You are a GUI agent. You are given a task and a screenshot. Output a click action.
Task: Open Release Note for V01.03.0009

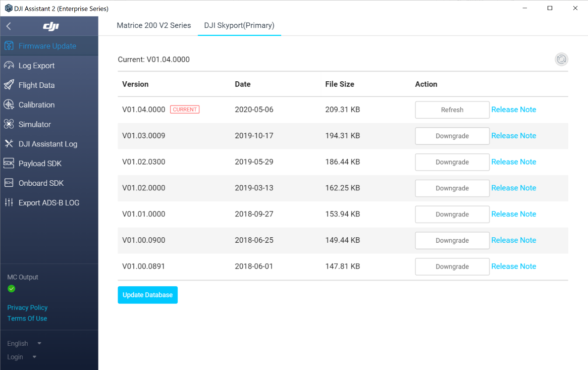click(x=514, y=136)
